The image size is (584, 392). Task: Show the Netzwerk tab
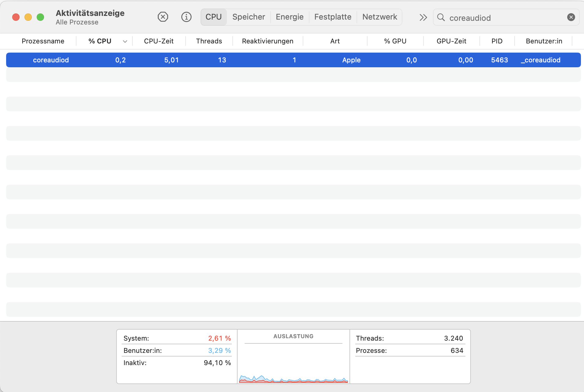coord(379,17)
